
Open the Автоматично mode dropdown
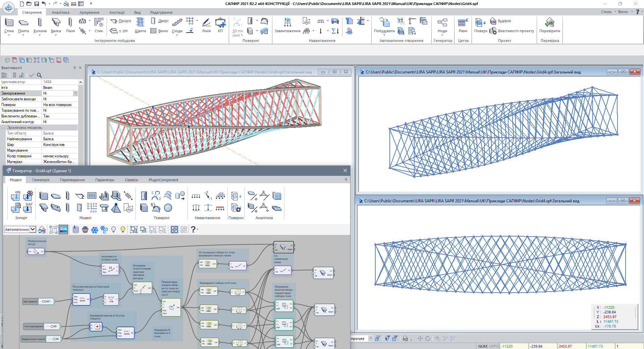coord(33,230)
